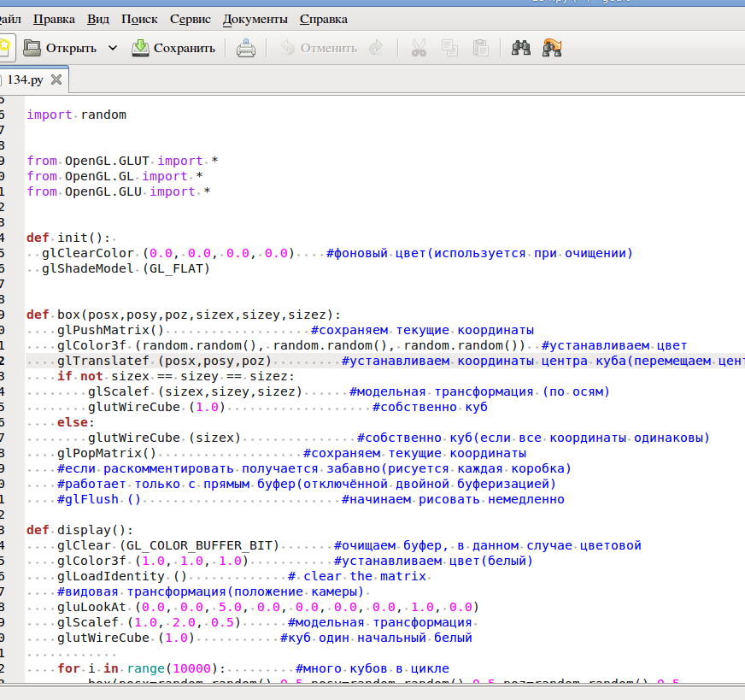The height and width of the screenshot is (700, 745).
Task: Click the Redo arrow icon
Action: coord(376,48)
